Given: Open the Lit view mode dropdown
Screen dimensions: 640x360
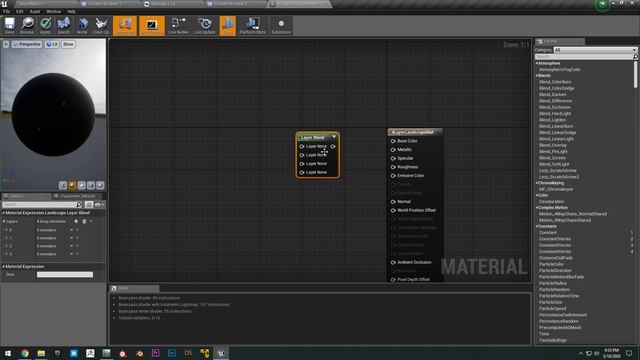Looking at the screenshot, I should point(52,44).
